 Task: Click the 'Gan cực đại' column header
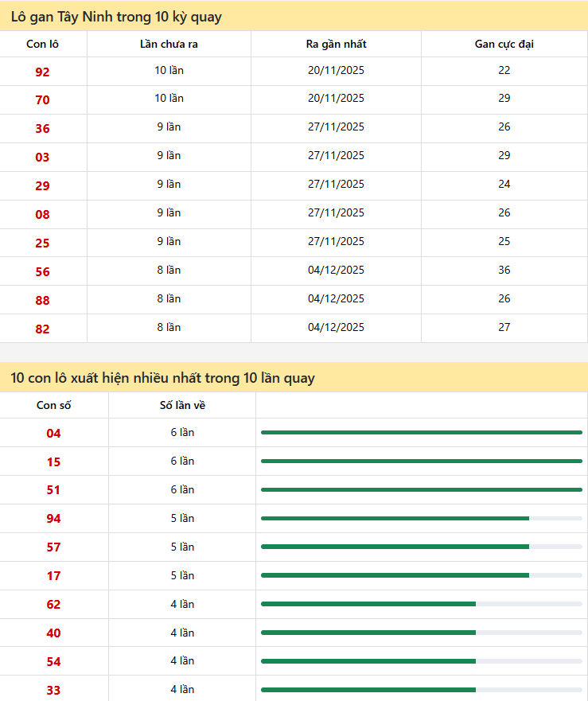click(x=504, y=44)
